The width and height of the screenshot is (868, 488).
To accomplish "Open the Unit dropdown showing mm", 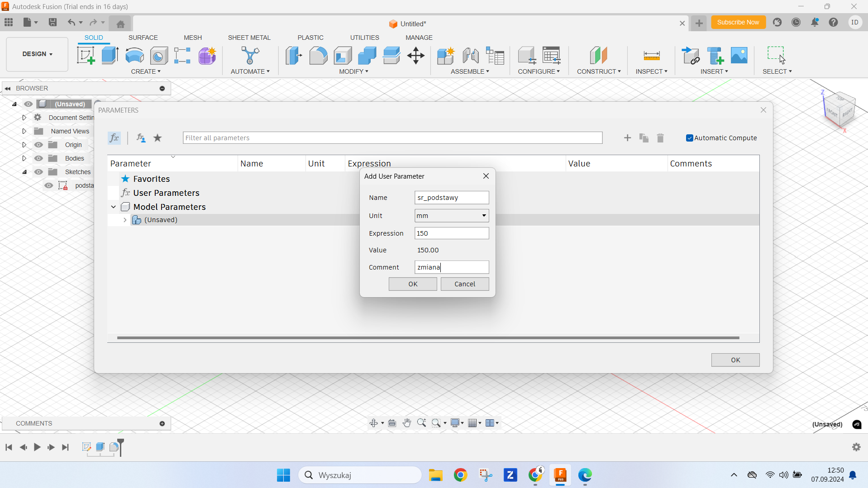I will coord(452,216).
